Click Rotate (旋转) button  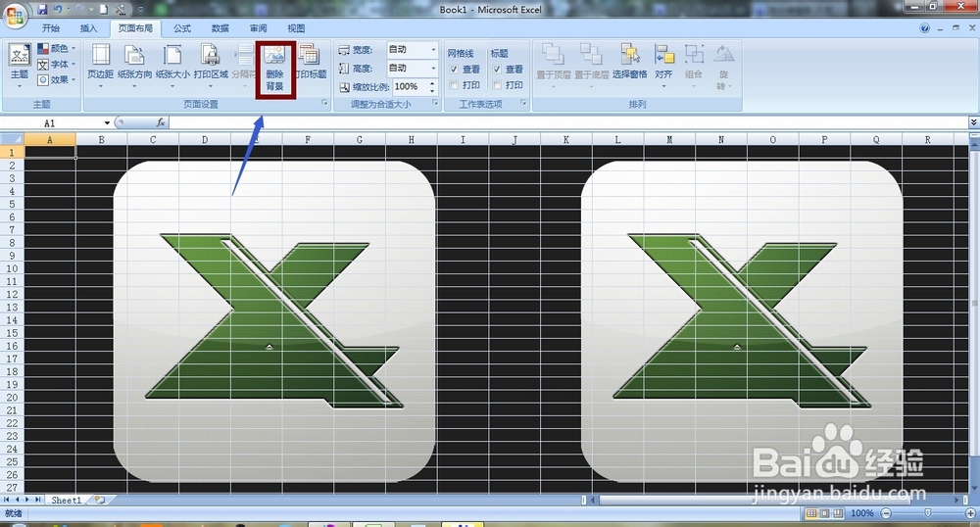point(724,68)
